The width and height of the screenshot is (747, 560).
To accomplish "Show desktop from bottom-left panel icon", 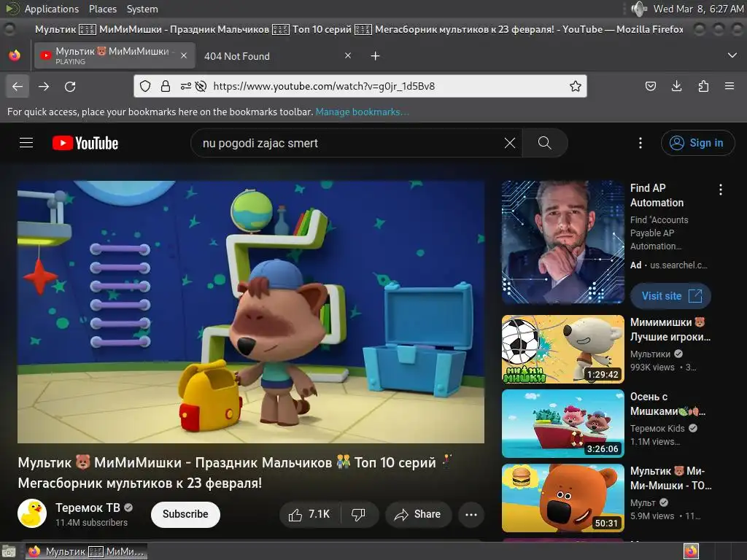I will coord(9,551).
